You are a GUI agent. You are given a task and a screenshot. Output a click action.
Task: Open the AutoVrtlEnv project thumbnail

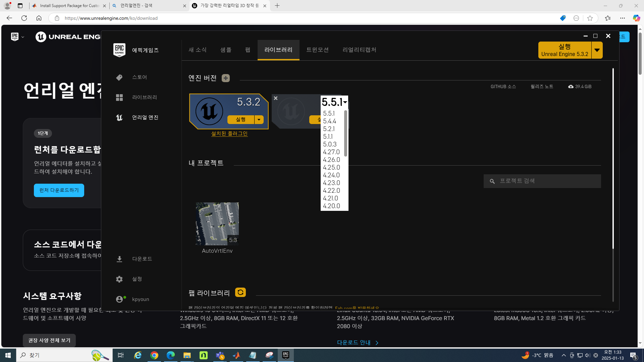(x=217, y=224)
